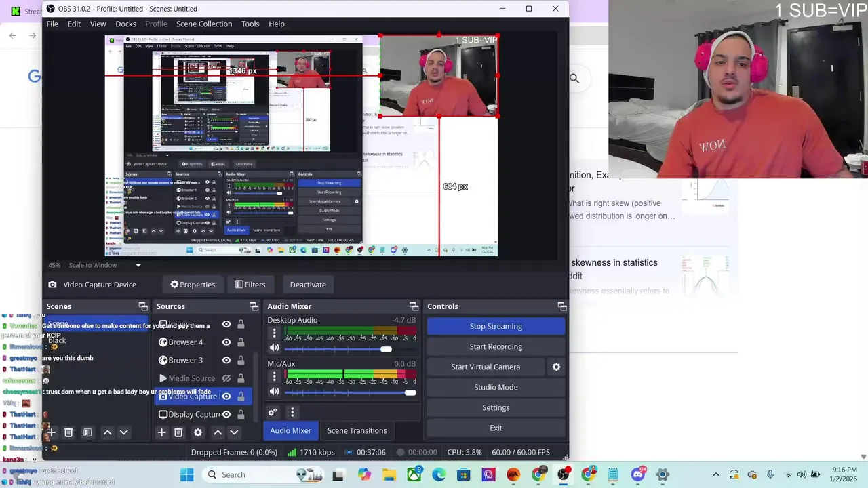Image resolution: width=868 pixels, height=488 pixels.
Task: Open the Tools menu
Action: pyautogui.click(x=250, y=24)
